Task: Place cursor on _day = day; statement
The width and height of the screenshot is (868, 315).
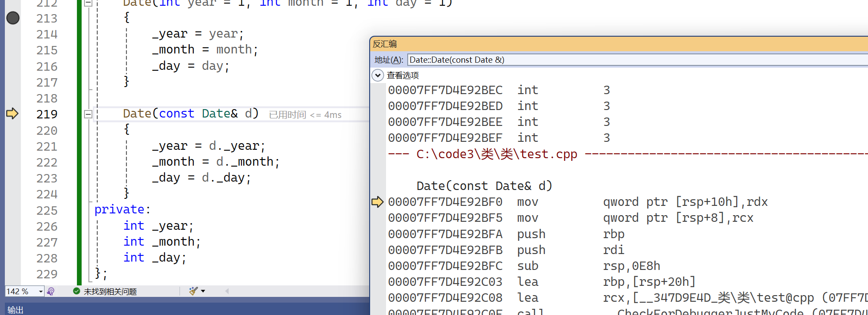Action: click(191, 66)
